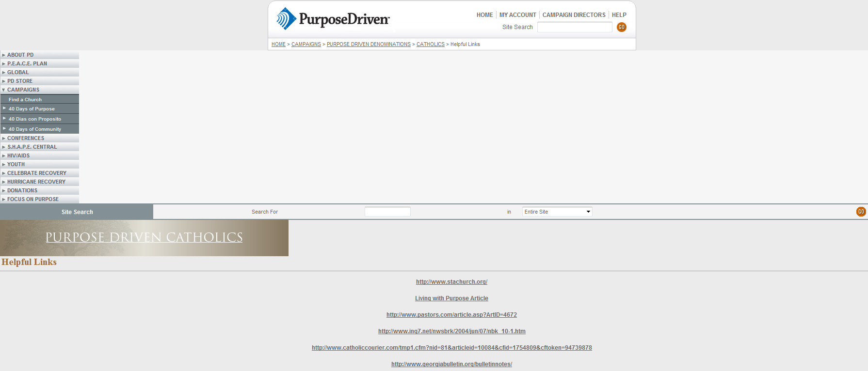Click CATHOLICS breadcrumb link
The image size is (868, 371).
pyautogui.click(x=431, y=45)
